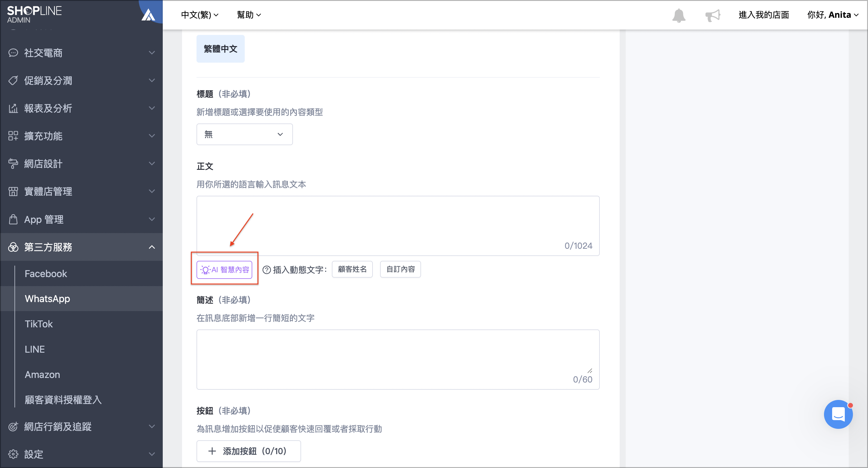Click into the 簡述 footer textarea

point(398,360)
